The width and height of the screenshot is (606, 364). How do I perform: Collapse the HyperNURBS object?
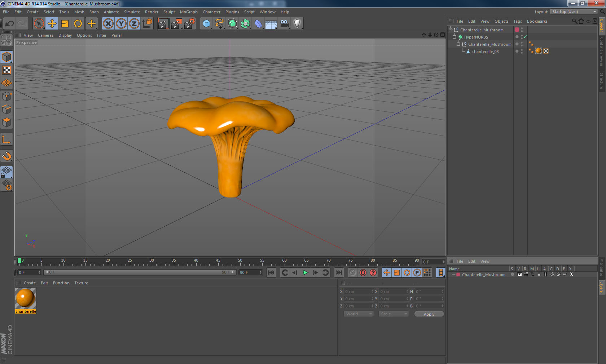click(x=454, y=37)
